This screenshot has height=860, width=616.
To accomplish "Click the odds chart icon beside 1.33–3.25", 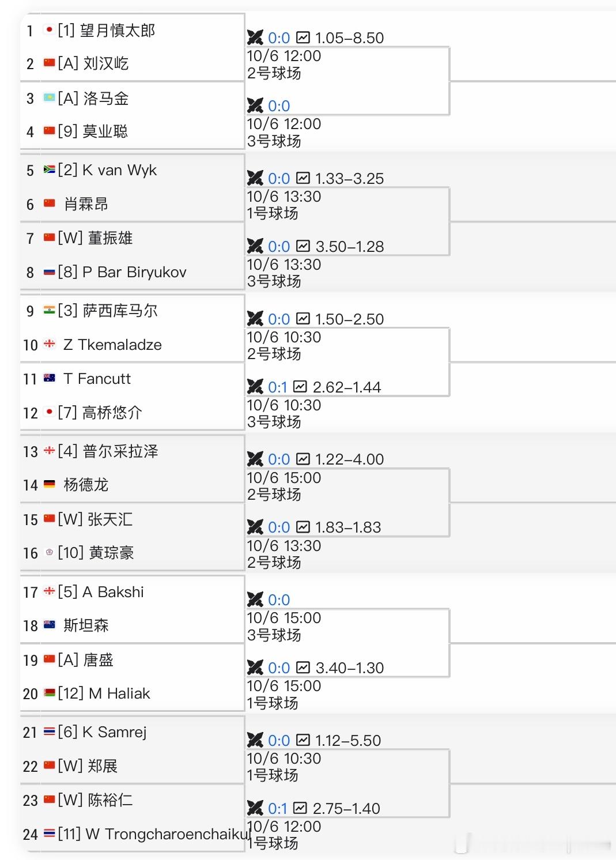I will pyautogui.click(x=303, y=178).
